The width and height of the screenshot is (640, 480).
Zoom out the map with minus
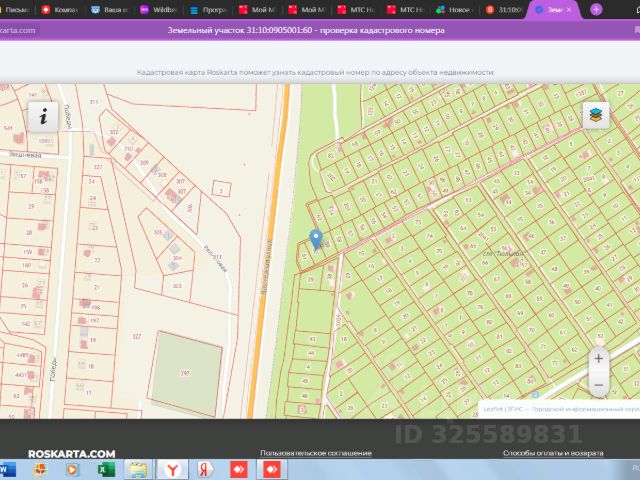599,385
